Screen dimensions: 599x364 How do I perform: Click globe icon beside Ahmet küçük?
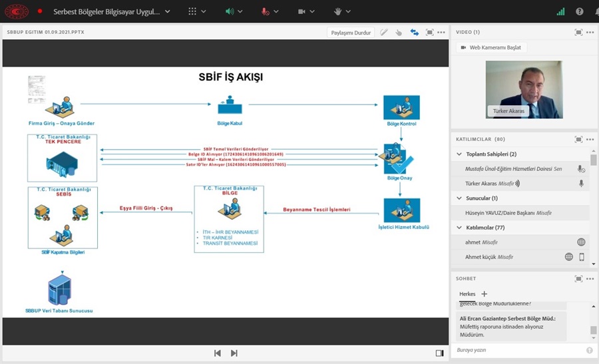pos(569,257)
